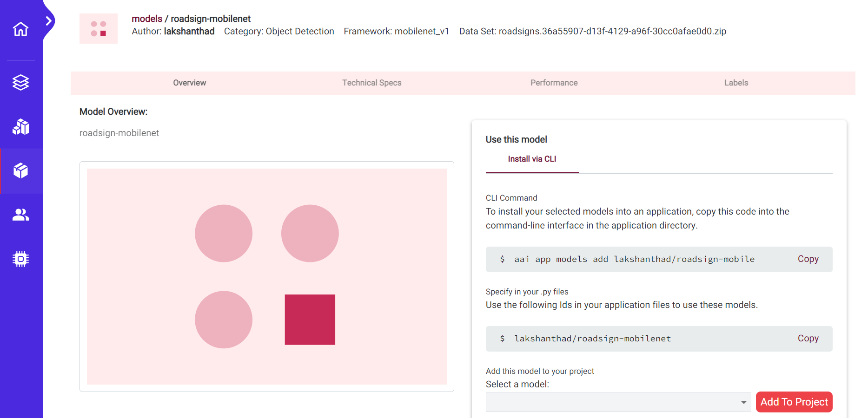This screenshot has width=868, height=418.
Task: Click the Add To Project button
Action: coord(794,402)
